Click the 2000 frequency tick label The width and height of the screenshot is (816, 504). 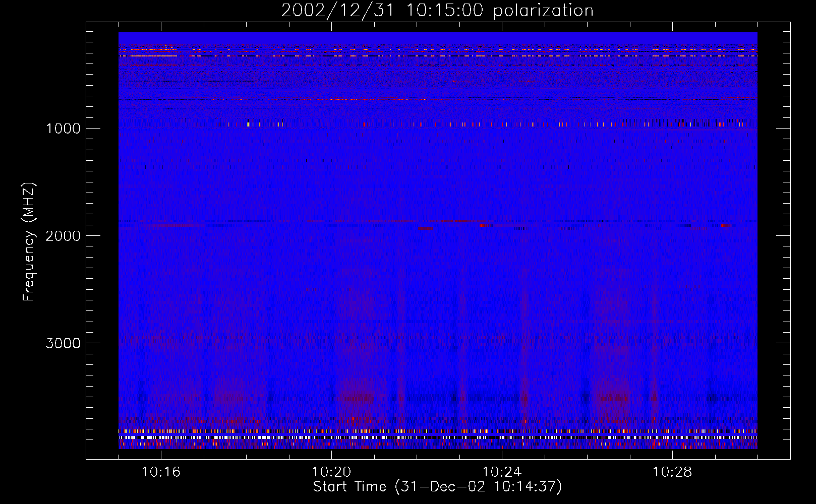point(63,236)
